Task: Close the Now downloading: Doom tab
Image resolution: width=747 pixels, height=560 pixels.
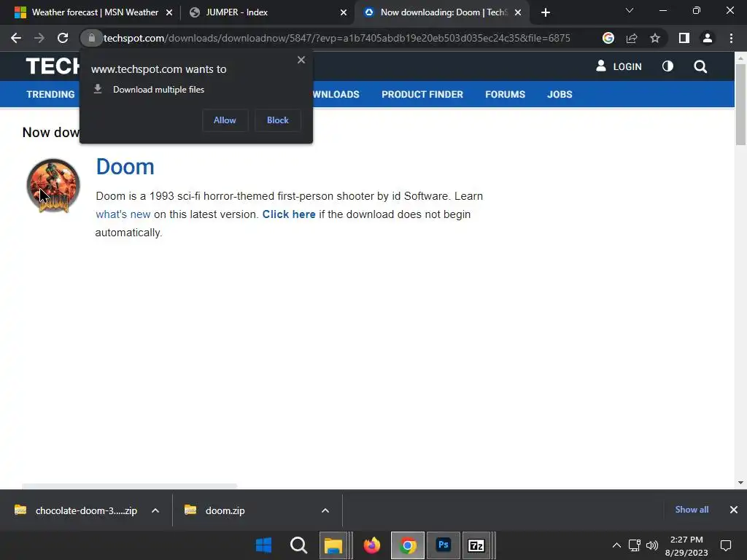Action: click(x=518, y=12)
